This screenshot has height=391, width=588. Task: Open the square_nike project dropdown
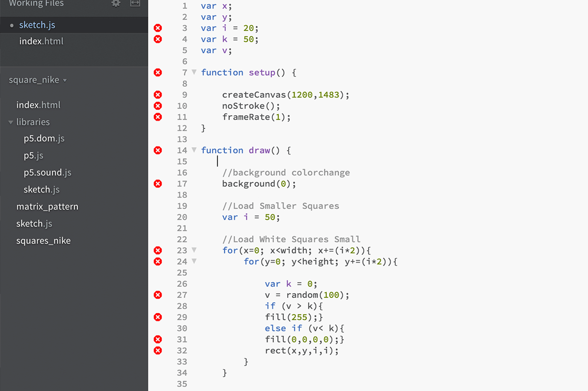(38, 80)
